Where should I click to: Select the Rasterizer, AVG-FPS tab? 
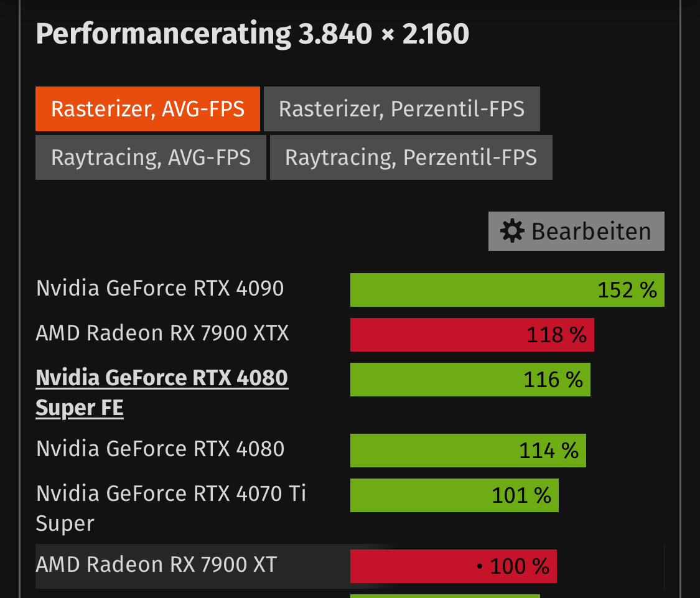click(x=147, y=109)
